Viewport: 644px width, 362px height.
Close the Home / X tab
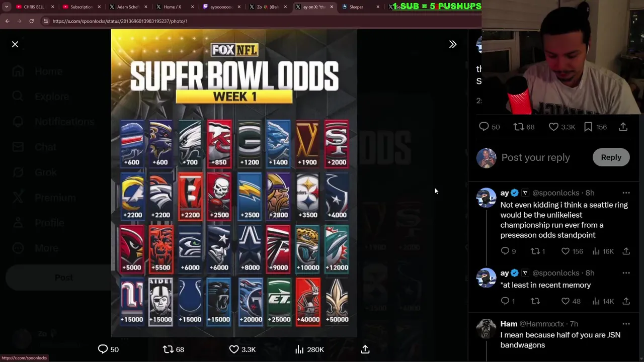coord(192,7)
